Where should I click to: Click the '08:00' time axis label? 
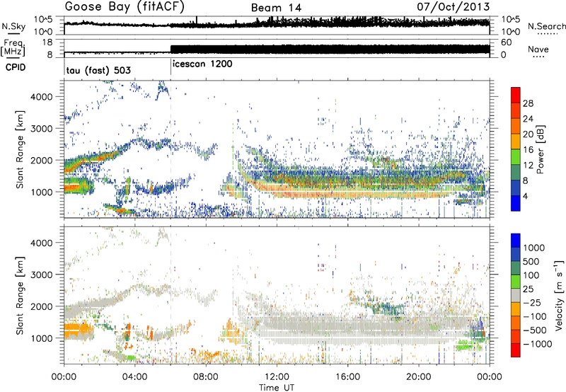(x=206, y=377)
